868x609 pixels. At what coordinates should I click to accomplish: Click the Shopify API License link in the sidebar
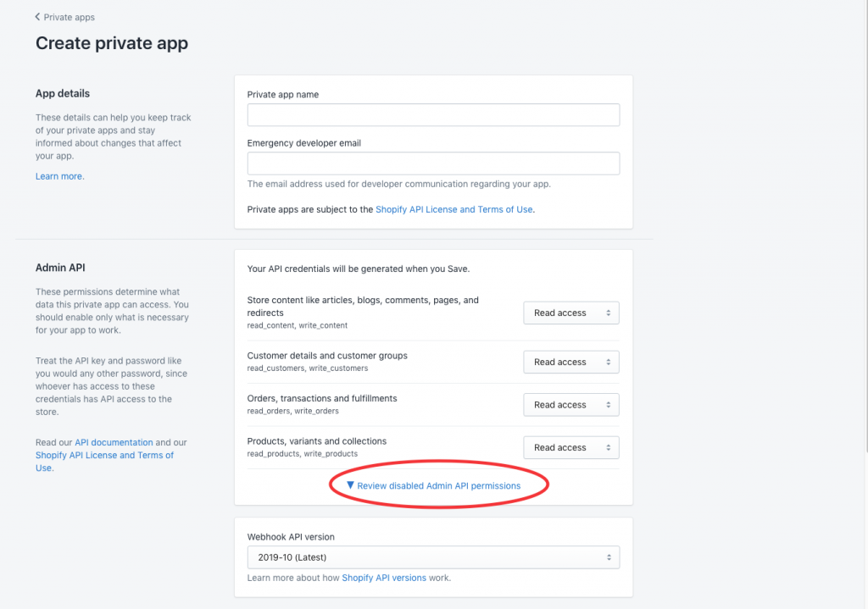(x=104, y=455)
